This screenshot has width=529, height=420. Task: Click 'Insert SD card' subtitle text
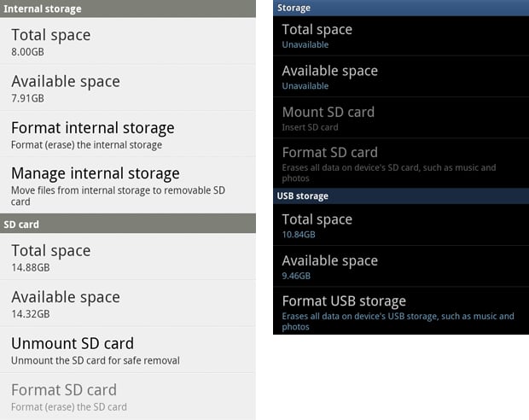310,127
